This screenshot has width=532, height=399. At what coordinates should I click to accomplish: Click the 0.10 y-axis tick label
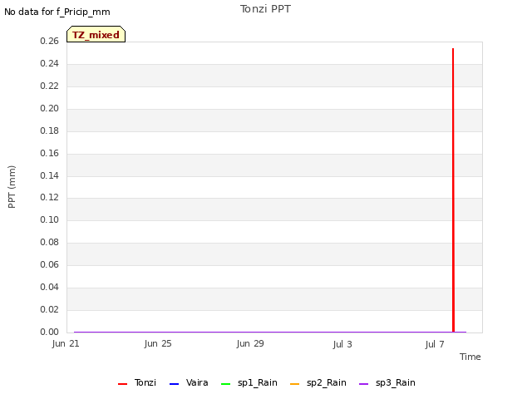pyautogui.click(x=50, y=219)
